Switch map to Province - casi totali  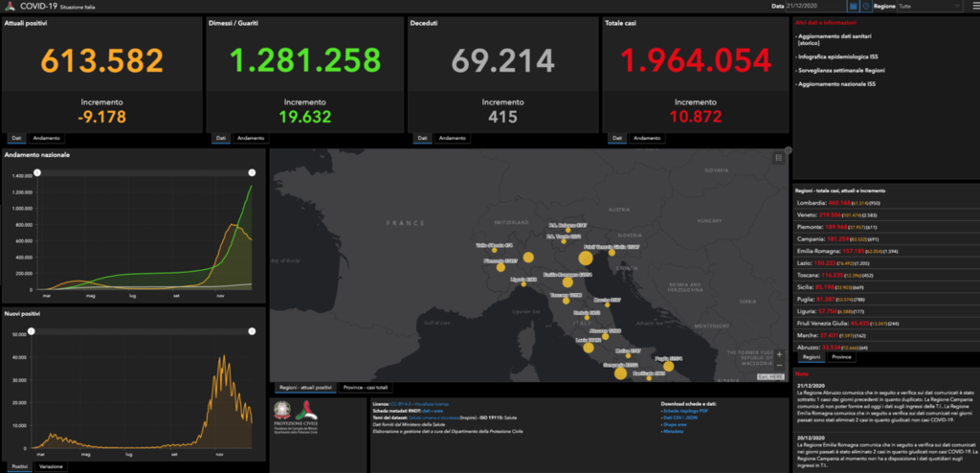365,388
